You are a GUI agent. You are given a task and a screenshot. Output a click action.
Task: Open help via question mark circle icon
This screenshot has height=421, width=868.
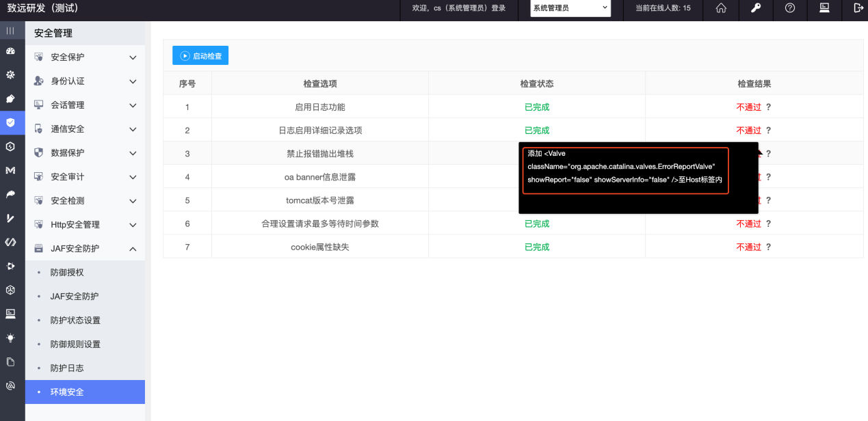tap(790, 8)
